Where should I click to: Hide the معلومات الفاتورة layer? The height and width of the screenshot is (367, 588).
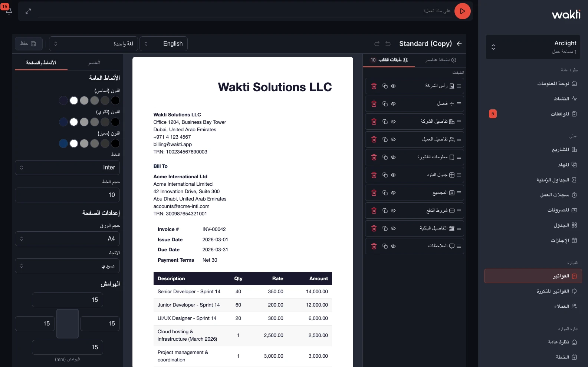tap(393, 157)
